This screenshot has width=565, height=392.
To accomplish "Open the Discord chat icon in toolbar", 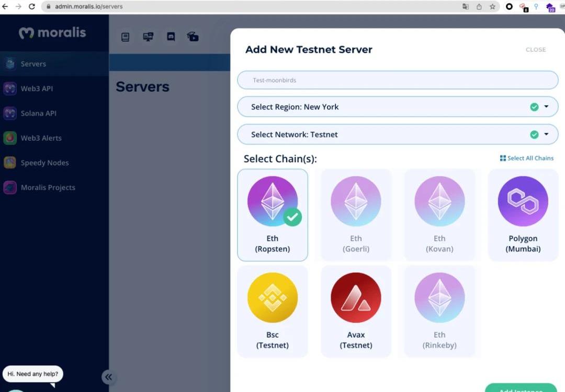I will pyautogui.click(x=171, y=37).
